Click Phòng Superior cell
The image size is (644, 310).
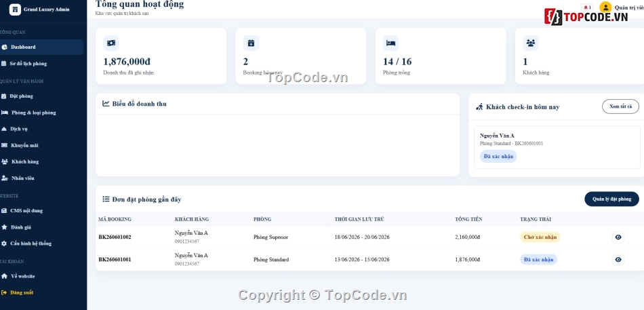click(x=270, y=237)
